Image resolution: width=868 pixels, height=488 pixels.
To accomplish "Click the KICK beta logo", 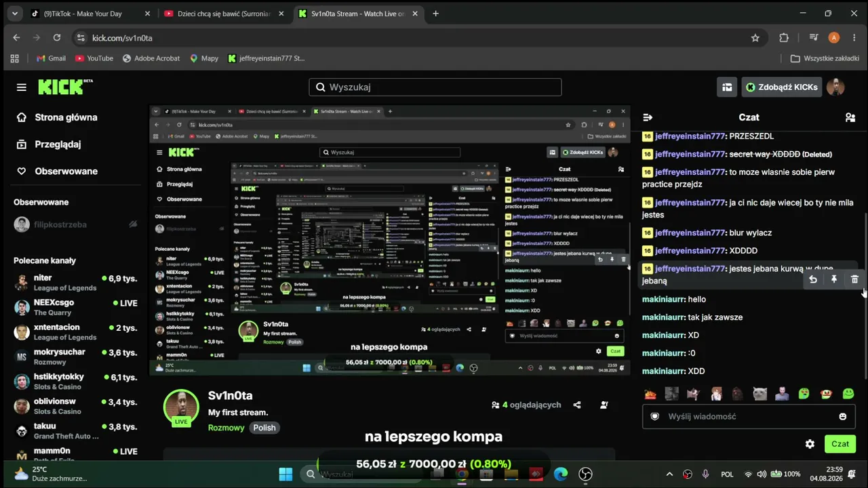I will (x=65, y=87).
